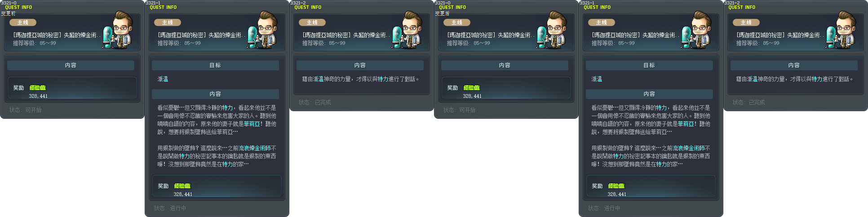The height and width of the screenshot is (217, 868).
Task: Click the NPC portrait in the first 3321-2 panel
Action: click(407, 30)
